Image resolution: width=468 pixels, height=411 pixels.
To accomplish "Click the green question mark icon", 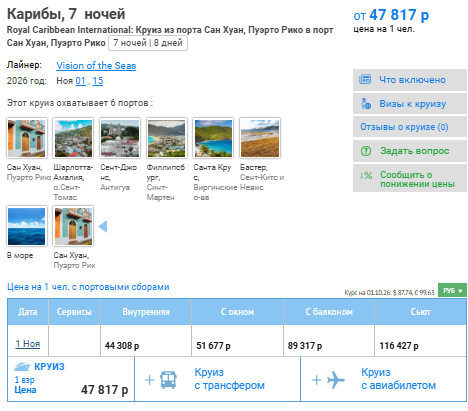I will (x=366, y=151).
